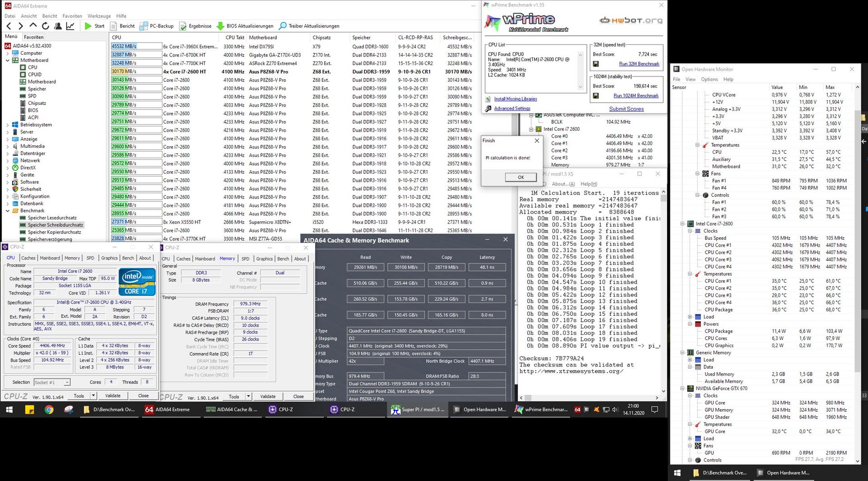Open Options menu in Open Hardware Monitor
This screenshot has width=868, height=481.
point(709,79)
